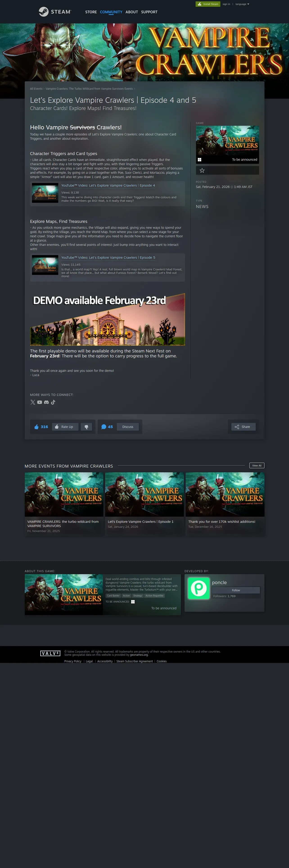The width and height of the screenshot is (289, 868).
Task: Open the STORE menu
Action: click(91, 12)
